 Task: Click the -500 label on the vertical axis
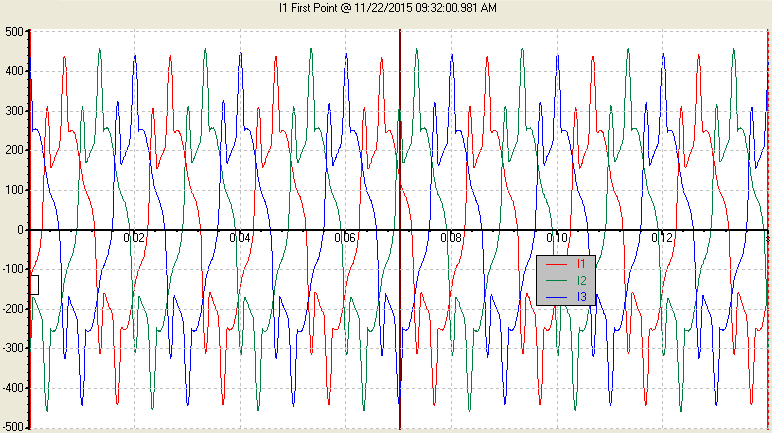[x=12, y=427]
